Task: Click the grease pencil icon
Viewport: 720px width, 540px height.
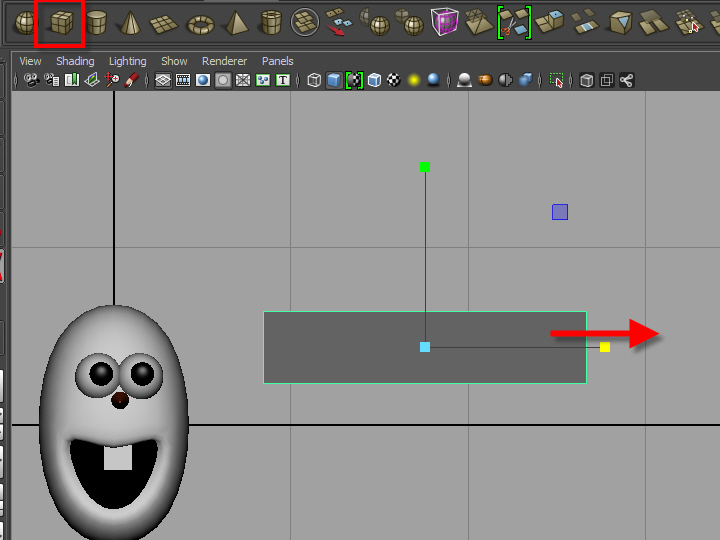Action: [x=131, y=80]
